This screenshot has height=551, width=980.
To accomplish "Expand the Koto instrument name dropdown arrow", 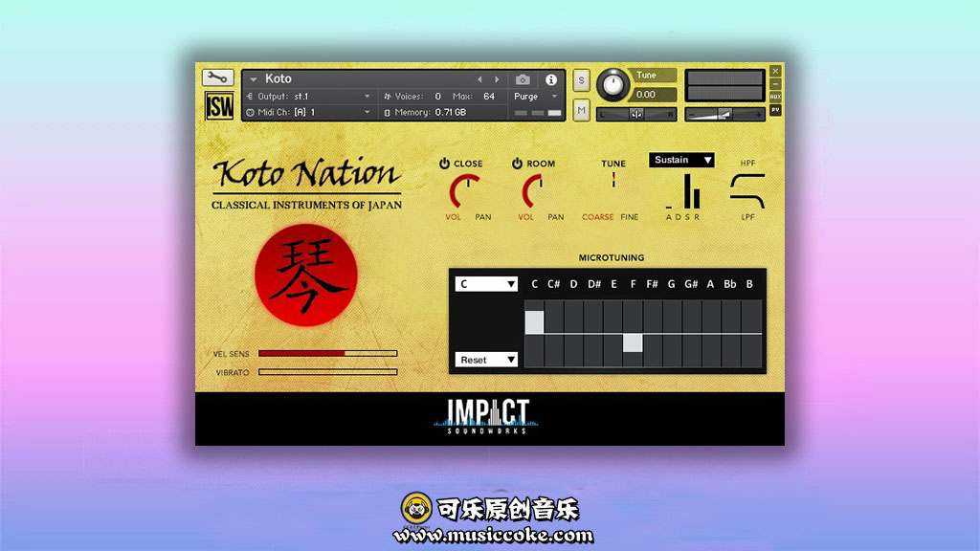I will [253, 79].
